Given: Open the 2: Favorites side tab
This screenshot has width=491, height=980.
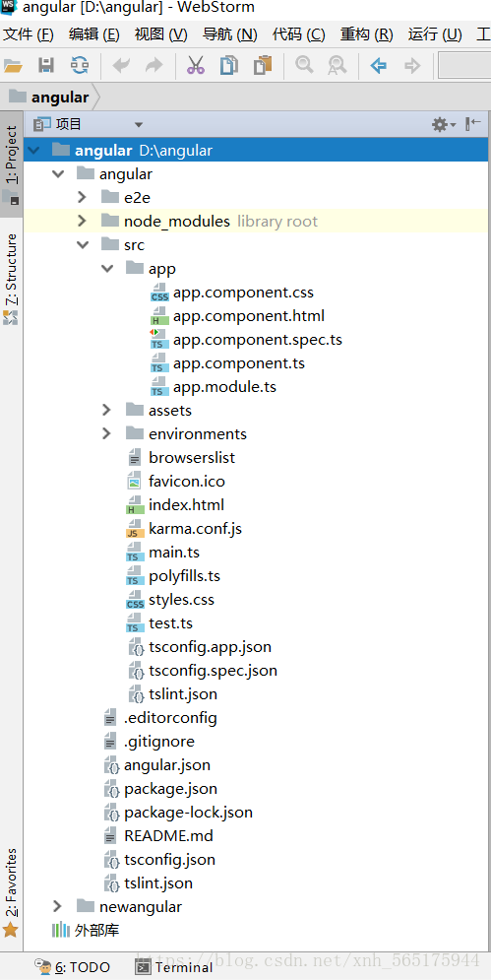Looking at the screenshot, I should tap(11, 892).
